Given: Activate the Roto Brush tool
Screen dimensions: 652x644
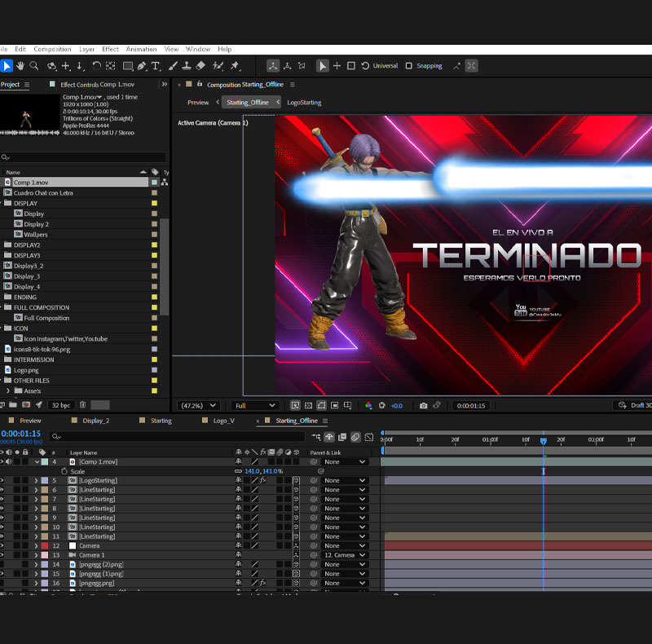Looking at the screenshot, I should (218, 66).
